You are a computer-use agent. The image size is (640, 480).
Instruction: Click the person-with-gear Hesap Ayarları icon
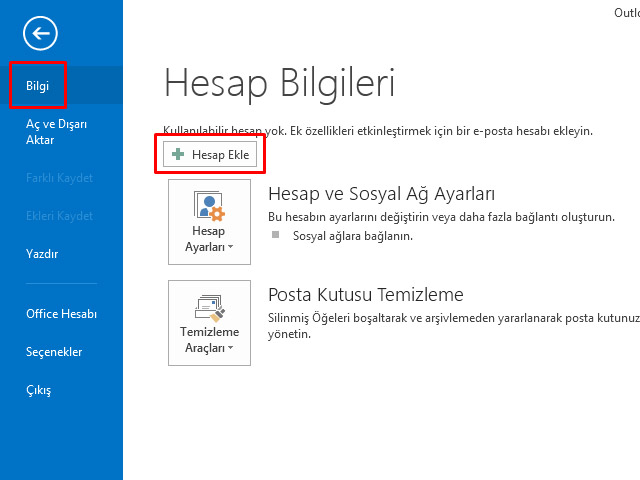pyautogui.click(x=209, y=206)
